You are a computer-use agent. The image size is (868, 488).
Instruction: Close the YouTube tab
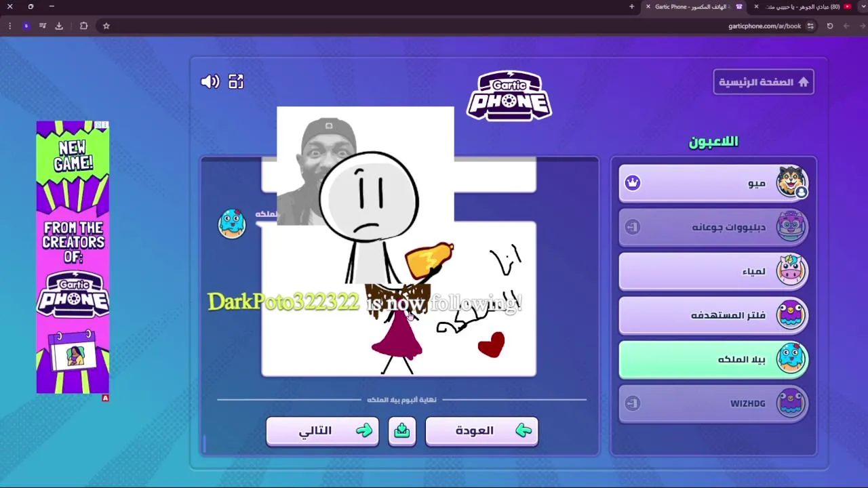tap(756, 7)
